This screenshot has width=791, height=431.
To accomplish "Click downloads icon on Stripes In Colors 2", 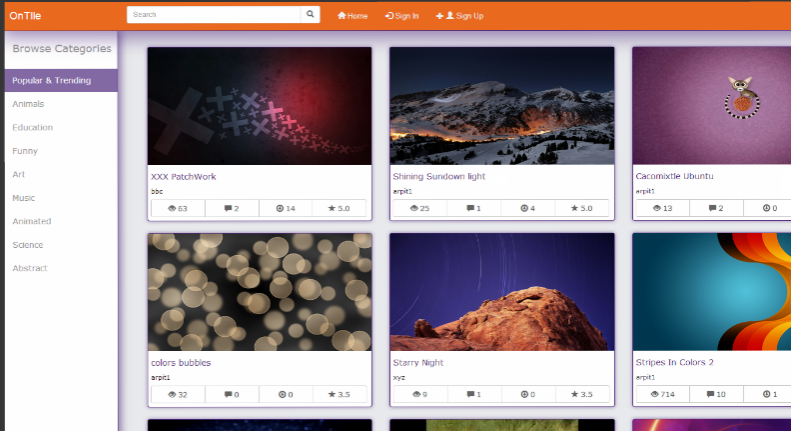I will [766, 394].
